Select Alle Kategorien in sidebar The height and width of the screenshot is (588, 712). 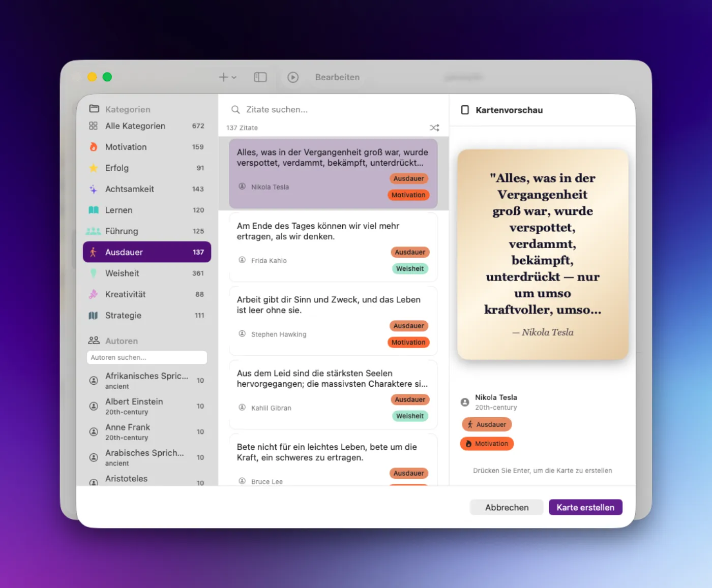tap(147, 126)
